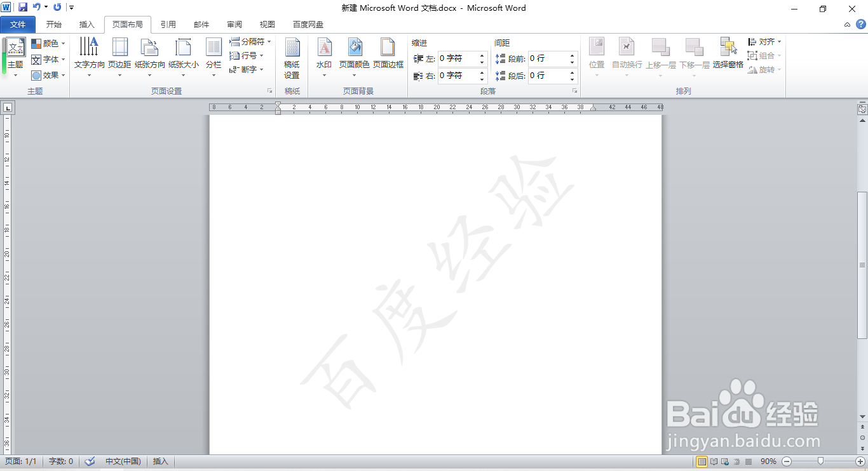Viewport: 868px width, 471px height.
Task: Click the tab stop selector at ruler corner
Action: pyautogui.click(x=8, y=108)
